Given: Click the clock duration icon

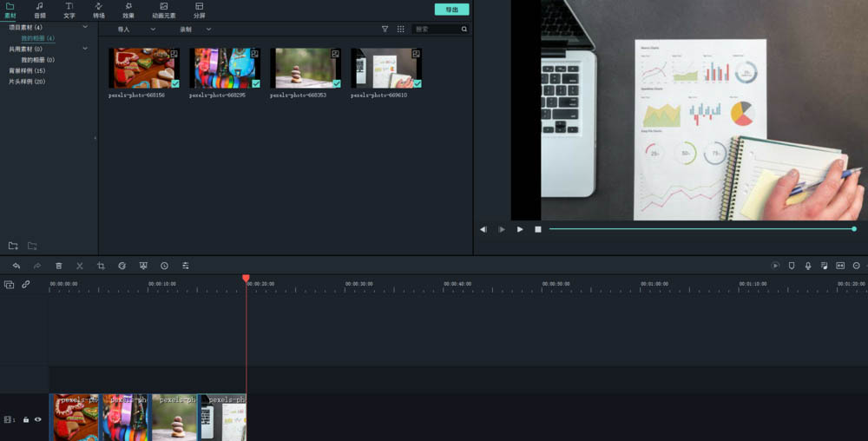Looking at the screenshot, I should [x=164, y=266].
